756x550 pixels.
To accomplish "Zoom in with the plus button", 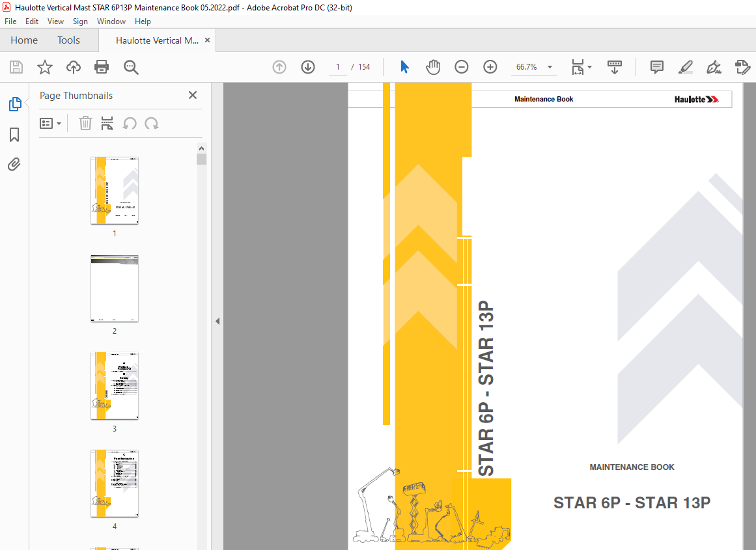I will click(x=490, y=67).
